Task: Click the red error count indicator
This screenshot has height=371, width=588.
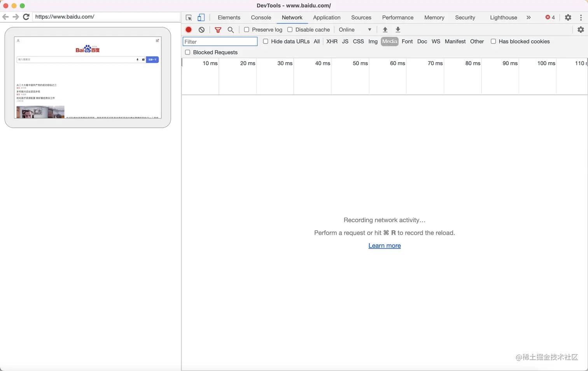Action: 550,17
